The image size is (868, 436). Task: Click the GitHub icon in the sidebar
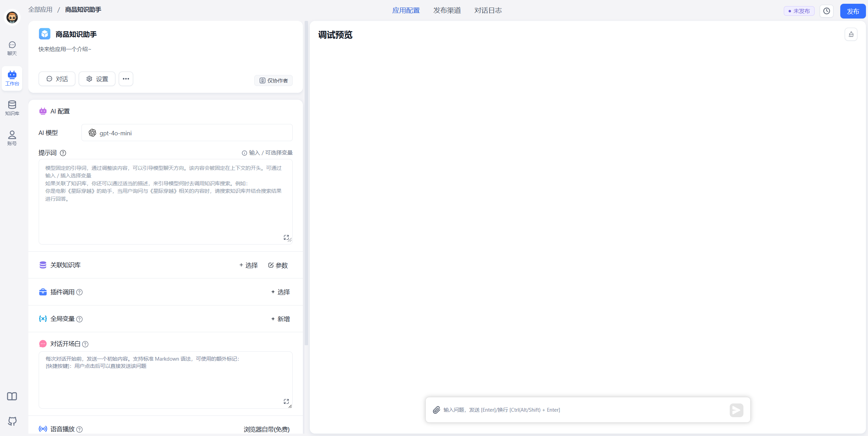(x=12, y=421)
